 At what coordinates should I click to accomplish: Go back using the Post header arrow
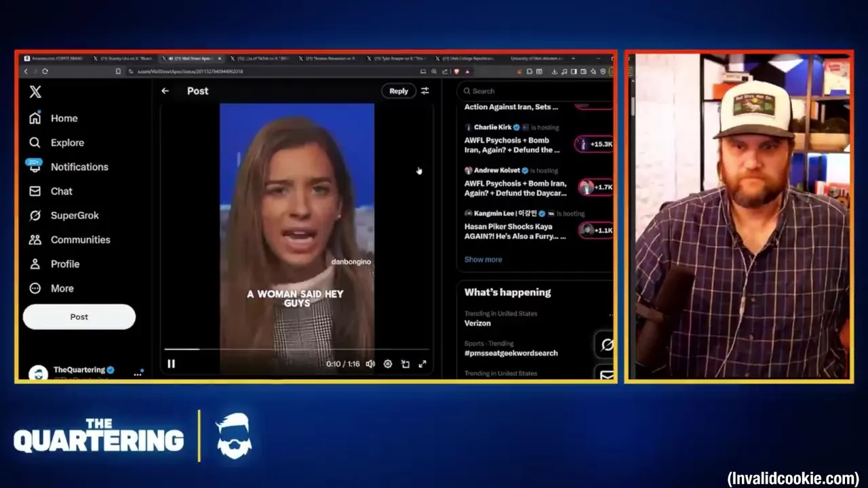tap(165, 91)
